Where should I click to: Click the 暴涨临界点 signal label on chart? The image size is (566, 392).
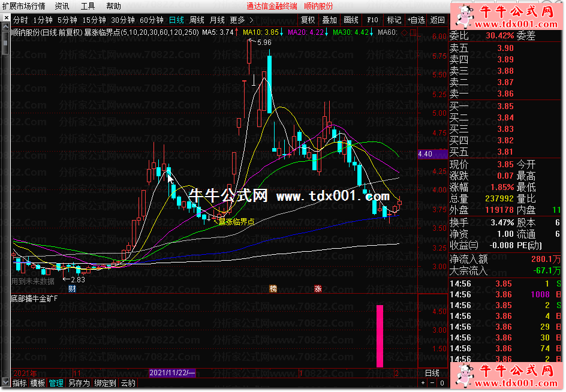236,222
